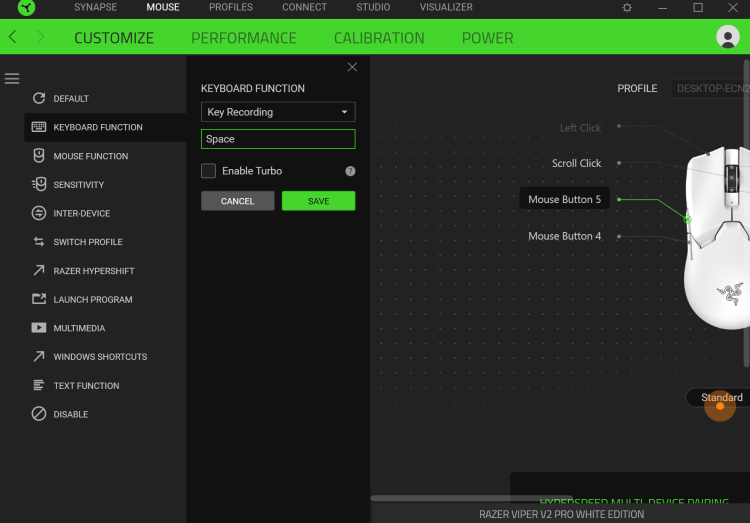Select the Mouse Button 5 label
The height and width of the screenshot is (523, 750).
564,199
